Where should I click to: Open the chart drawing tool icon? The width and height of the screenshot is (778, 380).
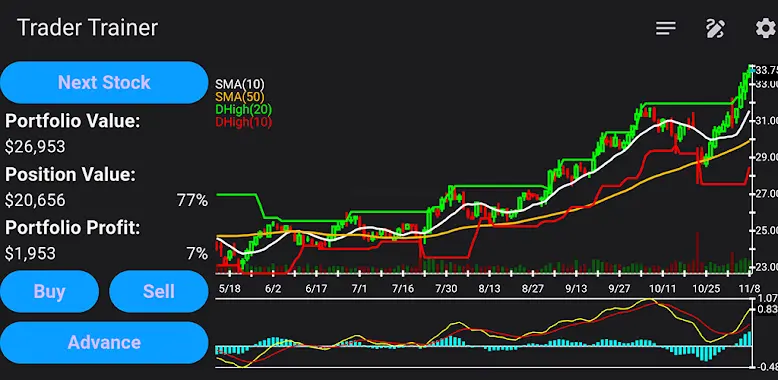[x=715, y=28]
